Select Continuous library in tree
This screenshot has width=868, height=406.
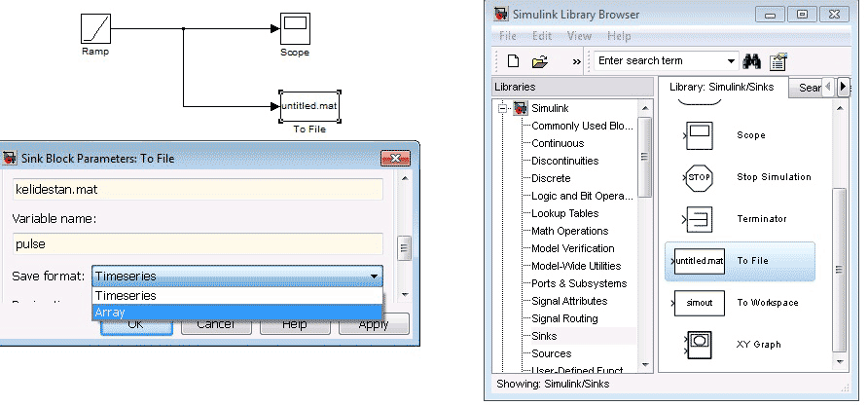pyautogui.click(x=558, y=143)
